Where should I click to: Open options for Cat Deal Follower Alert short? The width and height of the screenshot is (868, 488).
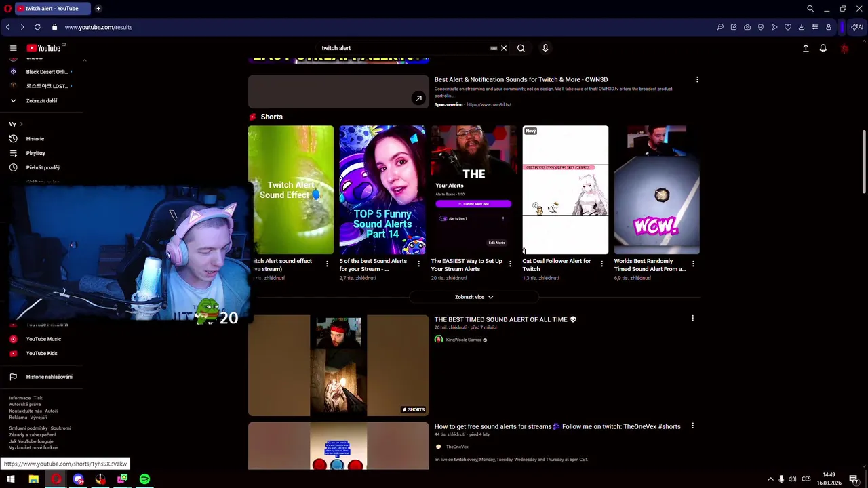coord(601,264)
